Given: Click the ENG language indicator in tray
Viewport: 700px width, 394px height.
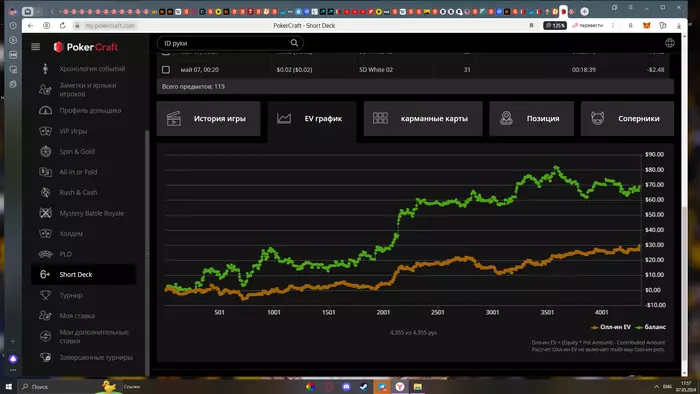Looking at the screenshot, I should (x=667, y=386).
